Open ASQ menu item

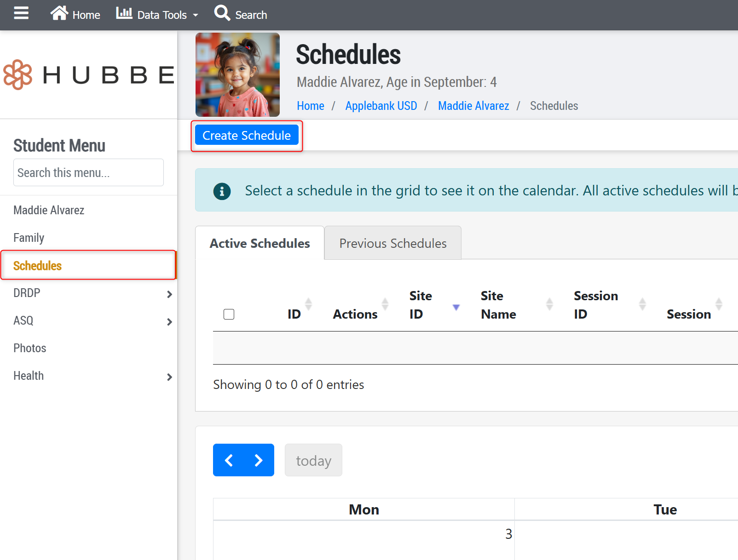(23, 320)
